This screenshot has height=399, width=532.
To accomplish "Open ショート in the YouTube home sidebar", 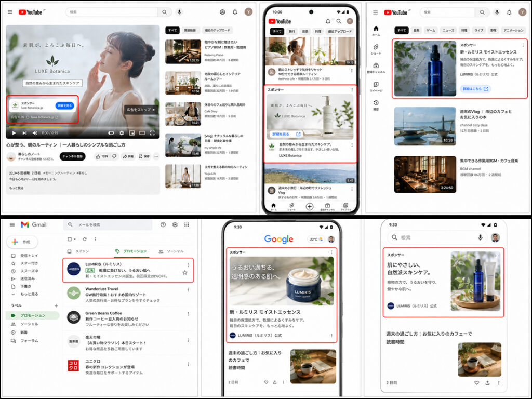I will coord(376,49).
